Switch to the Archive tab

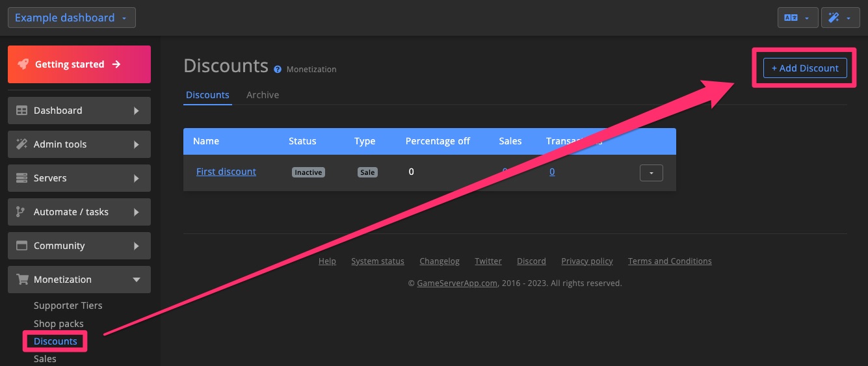(263, 95)
